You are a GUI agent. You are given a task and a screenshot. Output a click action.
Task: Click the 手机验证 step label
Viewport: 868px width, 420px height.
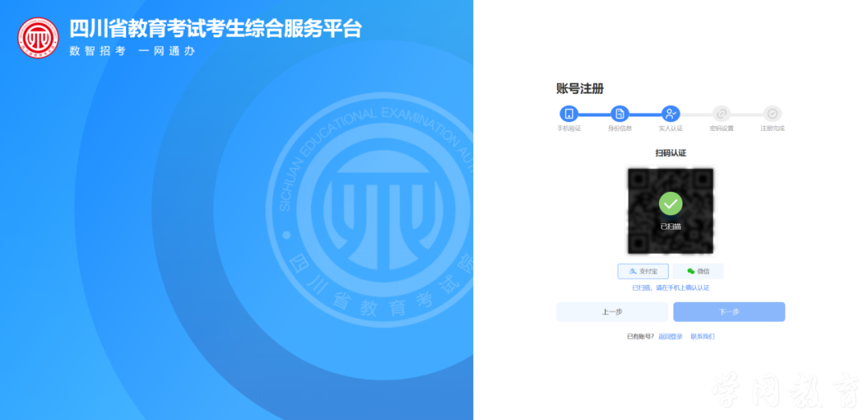point(568,128)
